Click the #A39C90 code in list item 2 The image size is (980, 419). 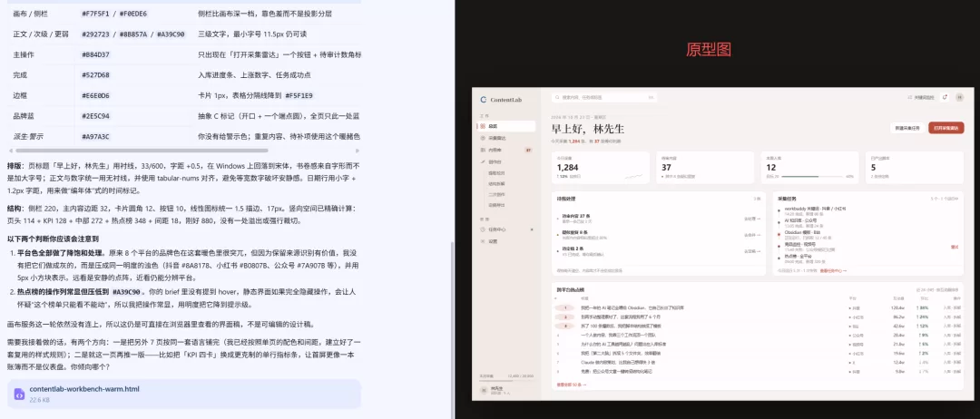click(x=126, y=291)
